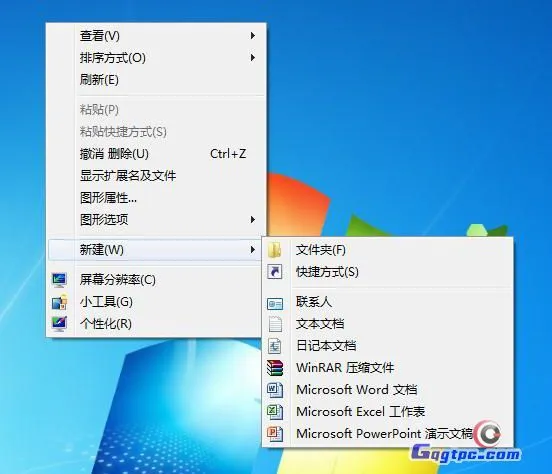Create a new Microsoft Word 文档
Screen dimensions: 552x474
(388, 390)
